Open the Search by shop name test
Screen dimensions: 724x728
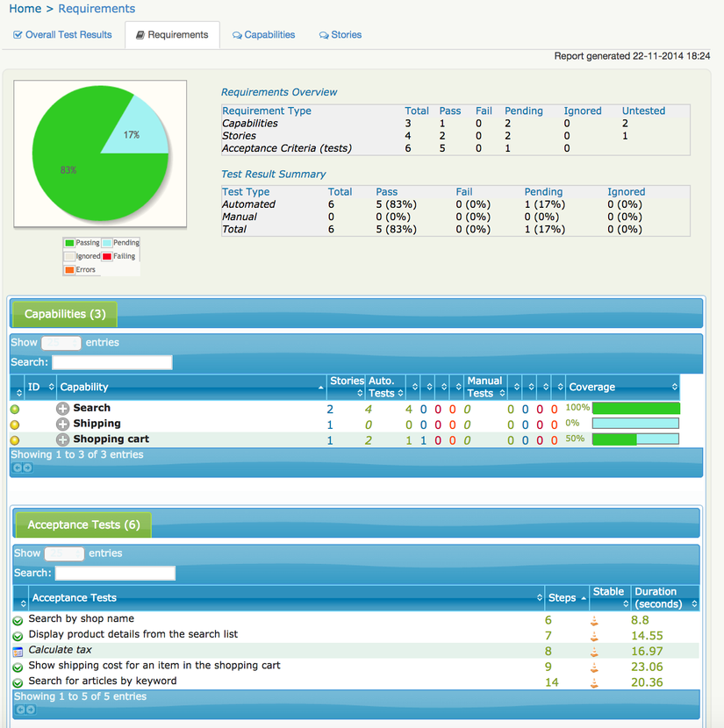click(82, 618)
